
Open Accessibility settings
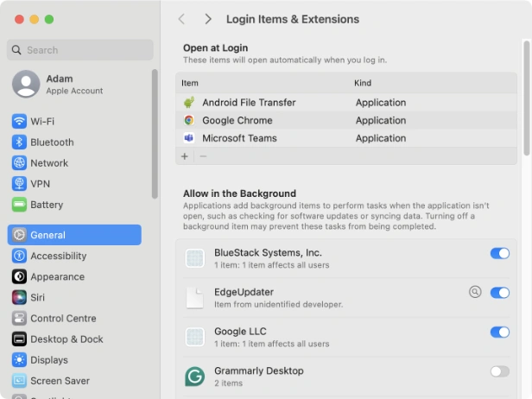(58, 256)
